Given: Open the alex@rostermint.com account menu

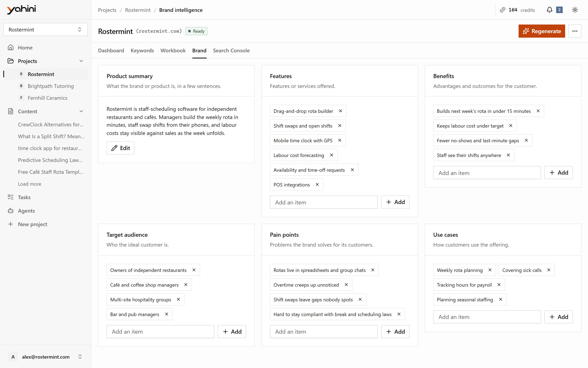Looking at the screenshot, I should pyautogui.click(x=46, y=357).
